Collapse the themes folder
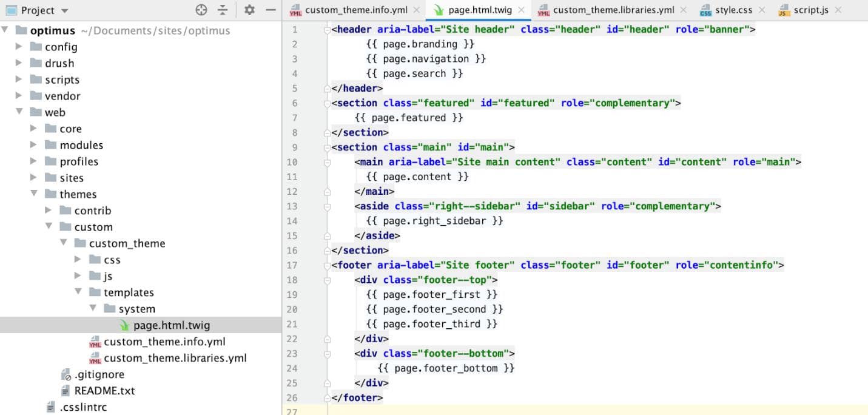 (x=34, y=194)
